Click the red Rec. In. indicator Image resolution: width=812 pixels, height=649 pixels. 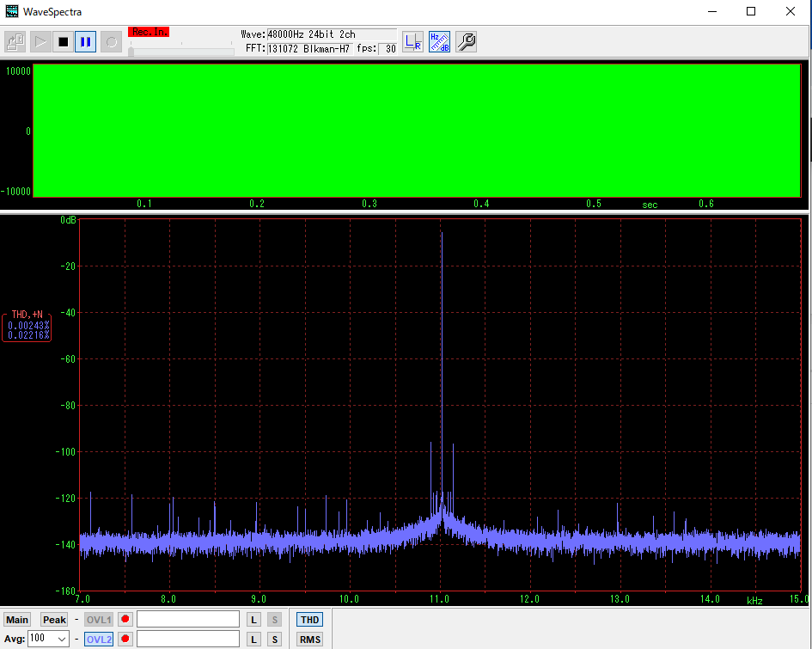tap(149, 32)
